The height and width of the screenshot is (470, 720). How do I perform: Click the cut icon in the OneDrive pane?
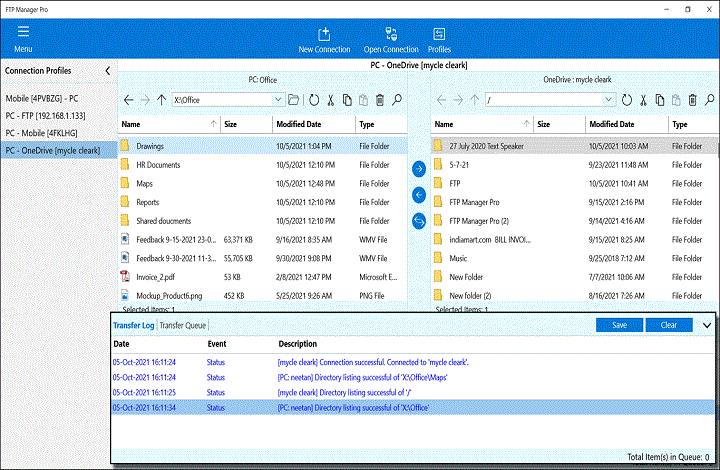tap(644, 100)
